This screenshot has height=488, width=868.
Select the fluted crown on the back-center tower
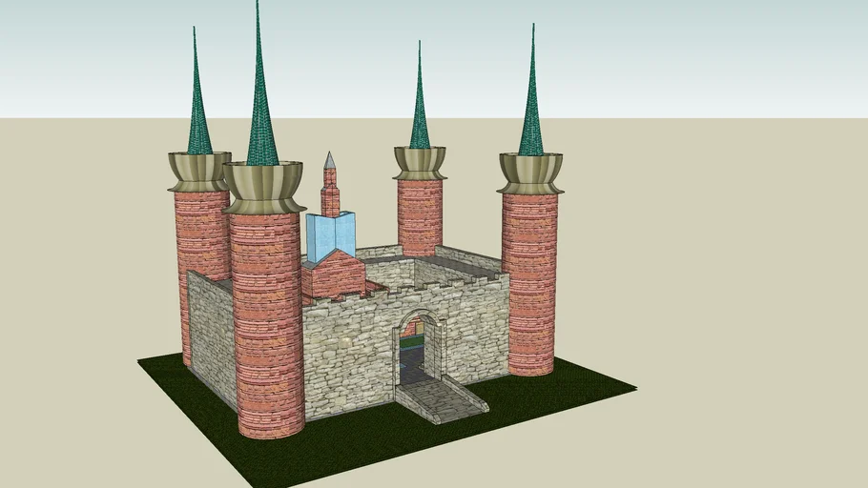[420, 162]
